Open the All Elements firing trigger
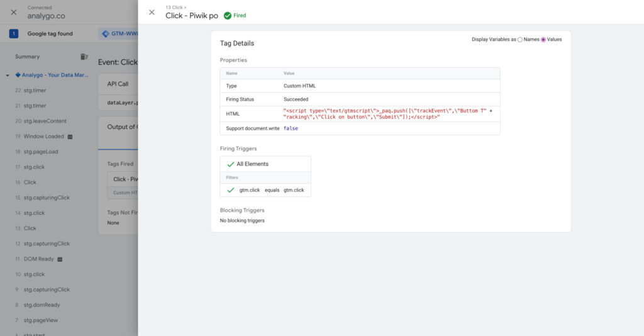Screen dimensions: 644x336 252,164
